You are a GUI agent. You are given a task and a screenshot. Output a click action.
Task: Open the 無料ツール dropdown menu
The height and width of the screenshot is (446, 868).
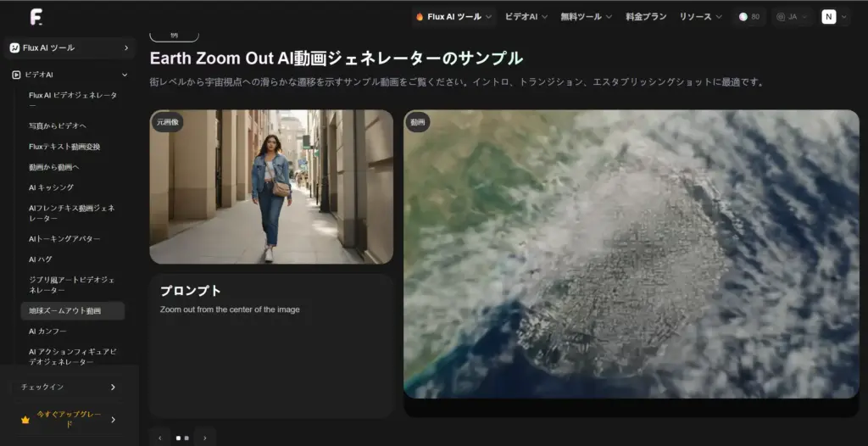[x=587, y=17]
